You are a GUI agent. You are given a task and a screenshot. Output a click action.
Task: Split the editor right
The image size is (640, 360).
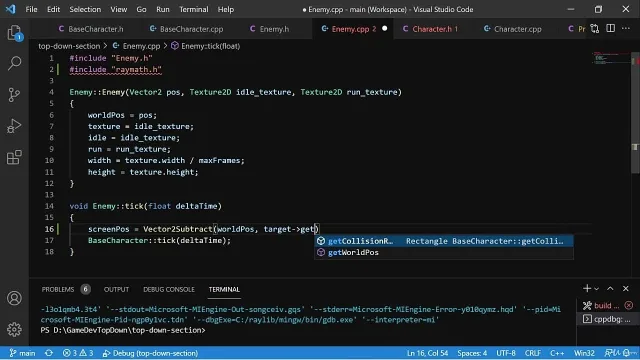(610, 29)
